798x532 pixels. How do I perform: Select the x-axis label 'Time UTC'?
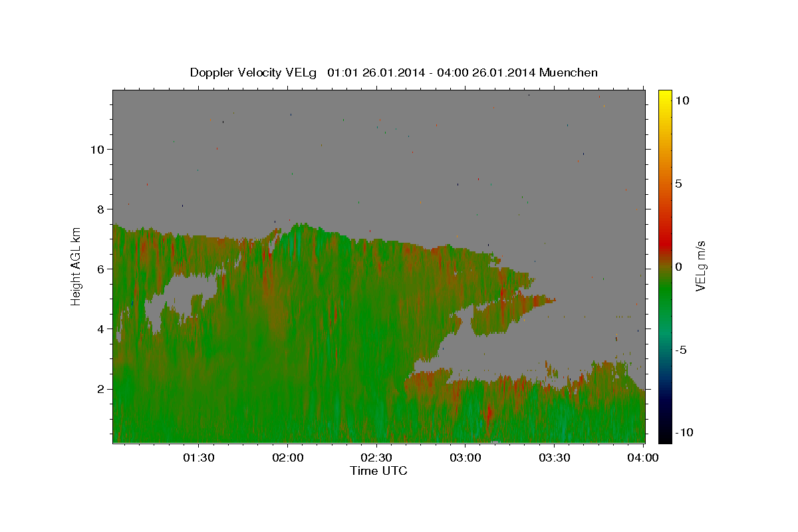pyautogui.click(x=378, y=471)
